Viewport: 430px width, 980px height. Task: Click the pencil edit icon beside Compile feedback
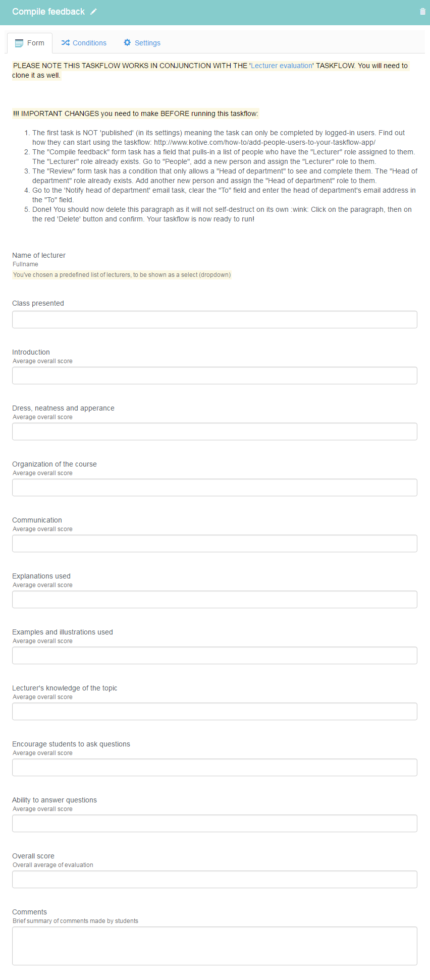[93, 12]
